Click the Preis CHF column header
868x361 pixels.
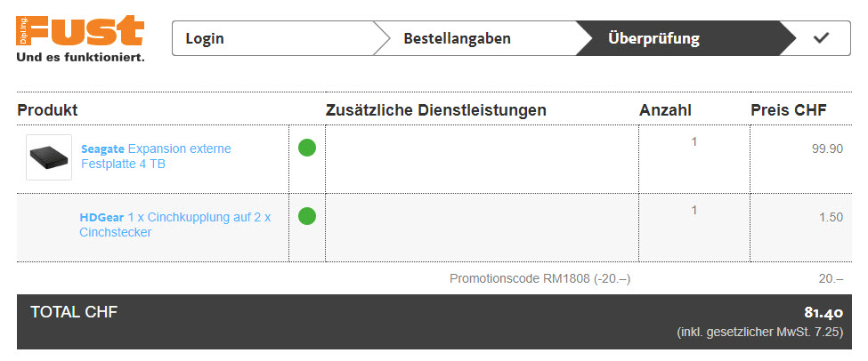pyautogui.click(x=789, y=110)
